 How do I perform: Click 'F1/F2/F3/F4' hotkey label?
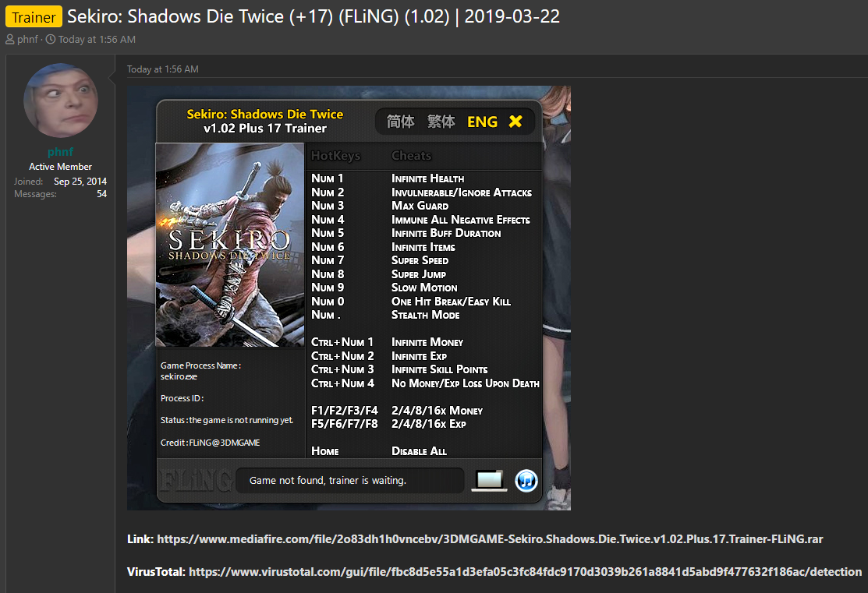345,411
